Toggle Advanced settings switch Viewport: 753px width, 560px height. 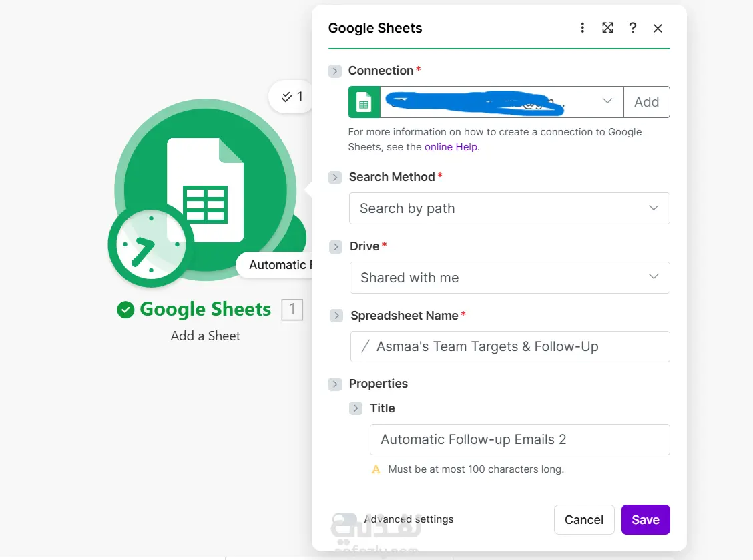coord(344,519)
